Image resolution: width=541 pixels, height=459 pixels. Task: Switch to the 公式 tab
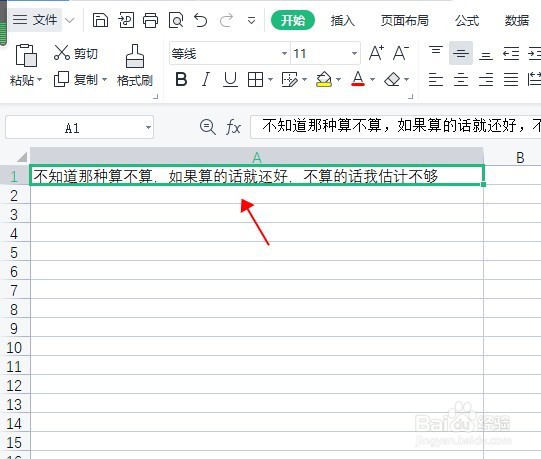467,21
